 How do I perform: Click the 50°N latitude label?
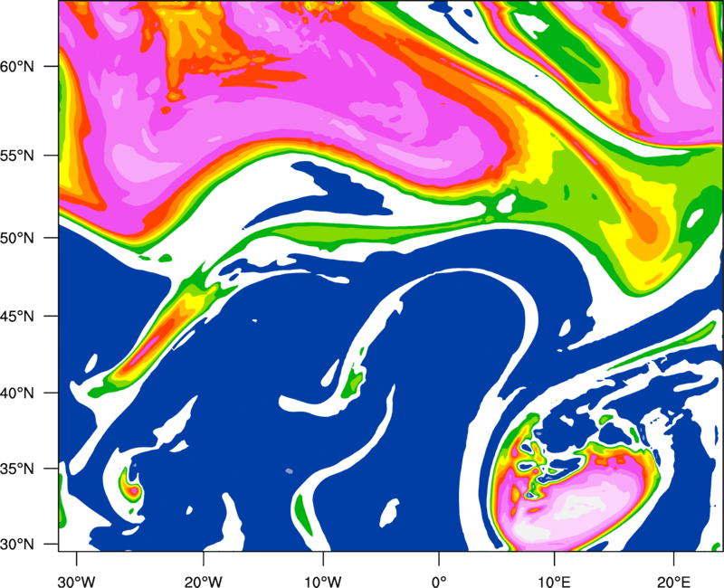click(x=17, y=238)
